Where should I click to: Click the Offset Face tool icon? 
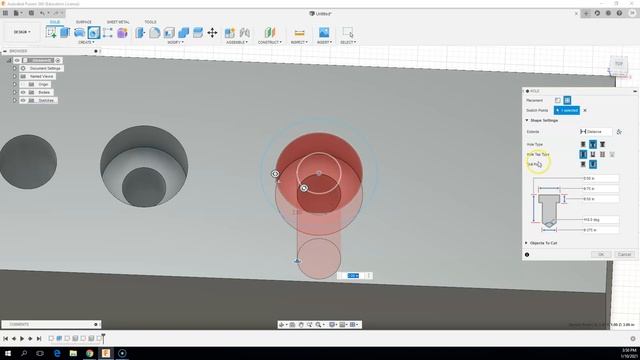point(198,32)
